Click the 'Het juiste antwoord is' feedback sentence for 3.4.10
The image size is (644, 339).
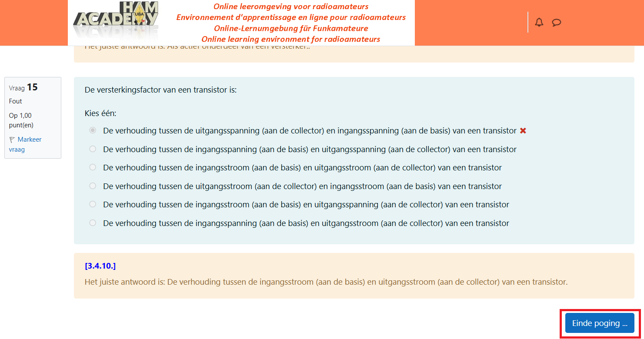point(326,282)
